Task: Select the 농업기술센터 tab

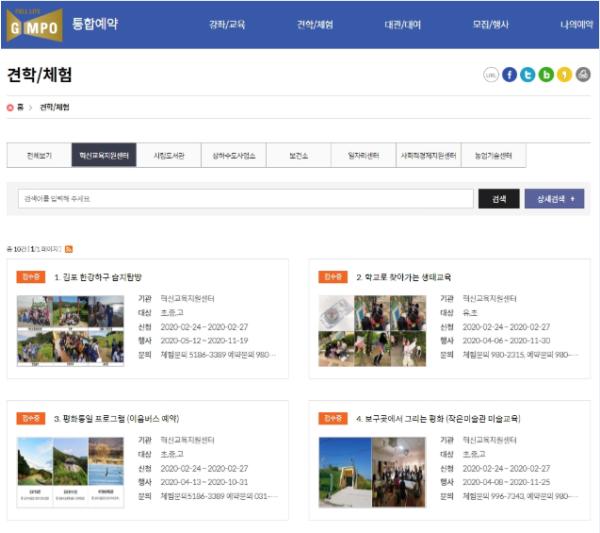Action: click(494, 156)
